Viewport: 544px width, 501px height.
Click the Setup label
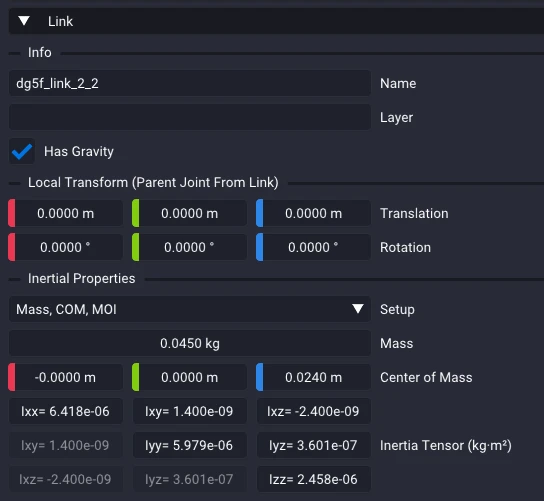(397, 309)
